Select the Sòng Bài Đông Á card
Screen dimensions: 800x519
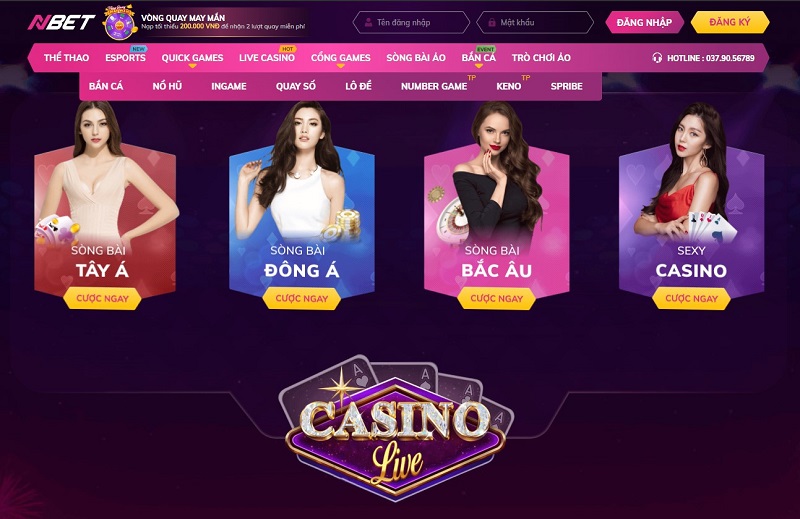click(302, 204)
